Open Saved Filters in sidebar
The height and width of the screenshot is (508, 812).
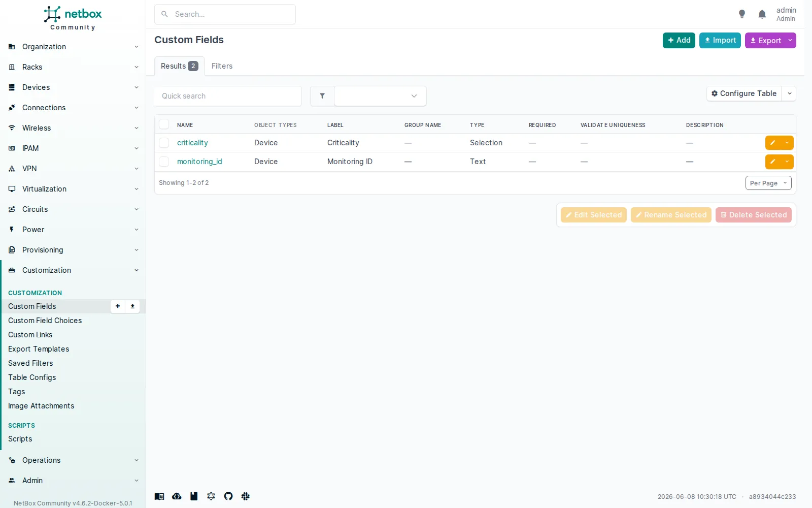[30, 363]
